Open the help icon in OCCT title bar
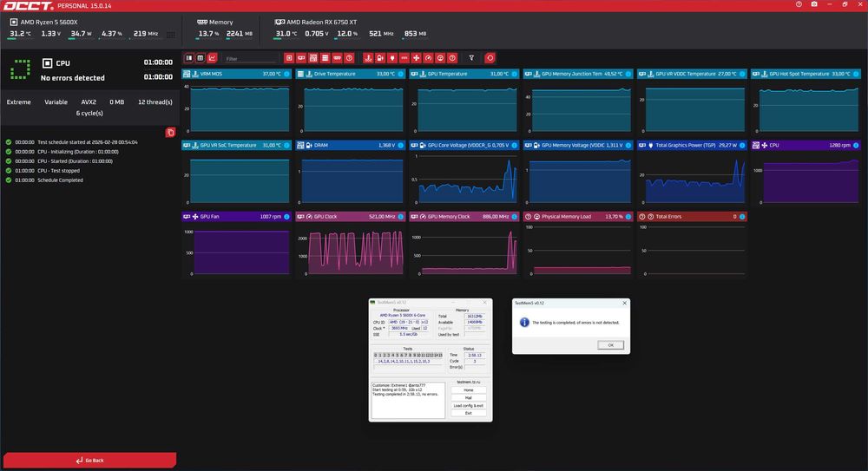Screen dimensions: 868x471 tap(799, 4)
